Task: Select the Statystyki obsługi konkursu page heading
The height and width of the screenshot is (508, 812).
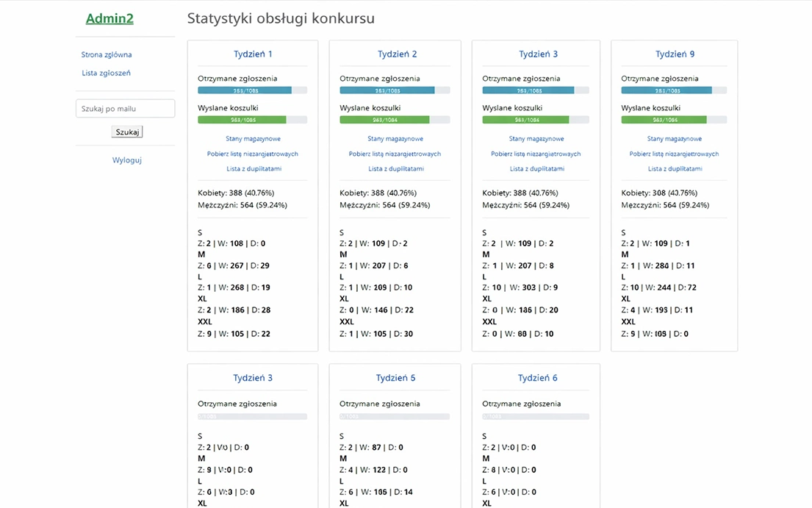Action: 281,18
